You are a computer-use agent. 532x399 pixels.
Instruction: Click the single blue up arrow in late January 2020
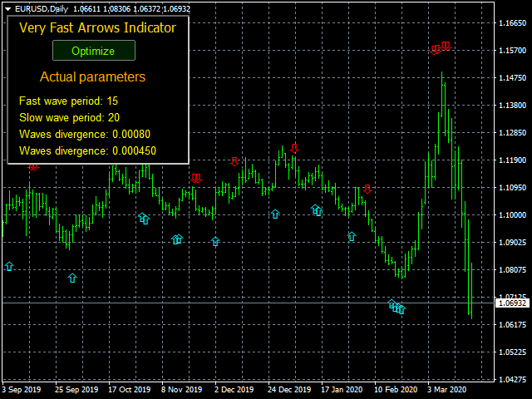(x=352, y=236)
